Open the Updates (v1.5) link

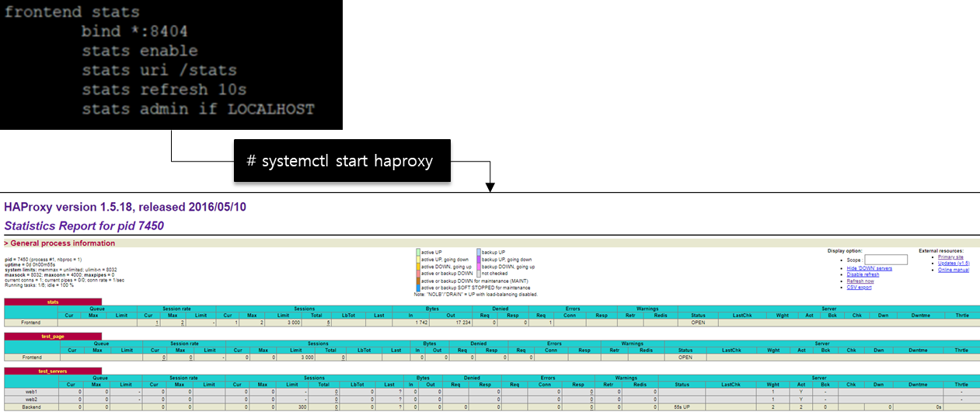pyautogui.click(x=954, y=263)
